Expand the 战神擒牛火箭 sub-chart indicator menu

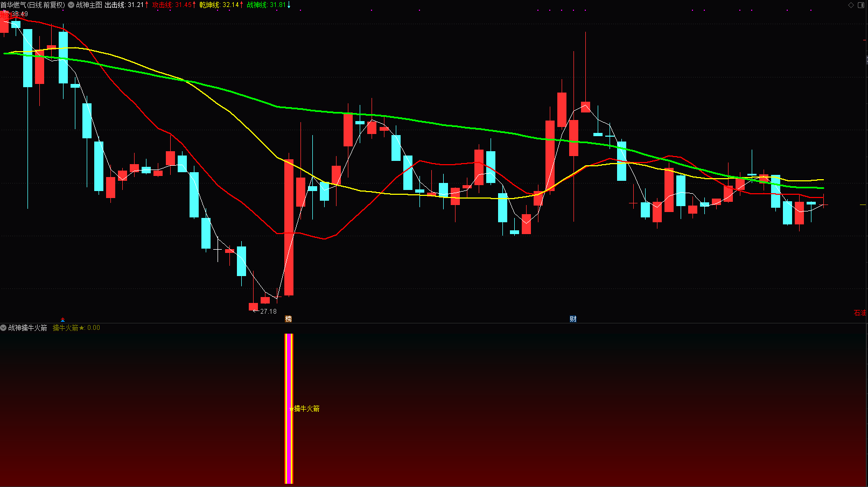(3, 328)
